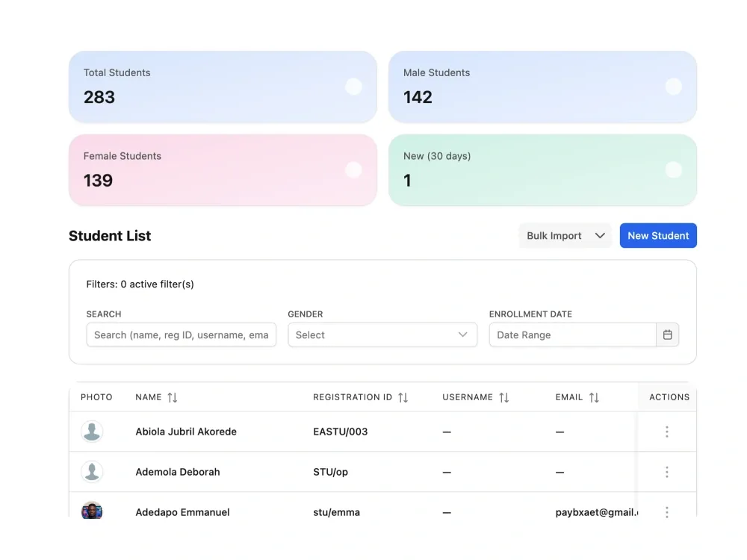Focus the student search input field

(181, 335)
